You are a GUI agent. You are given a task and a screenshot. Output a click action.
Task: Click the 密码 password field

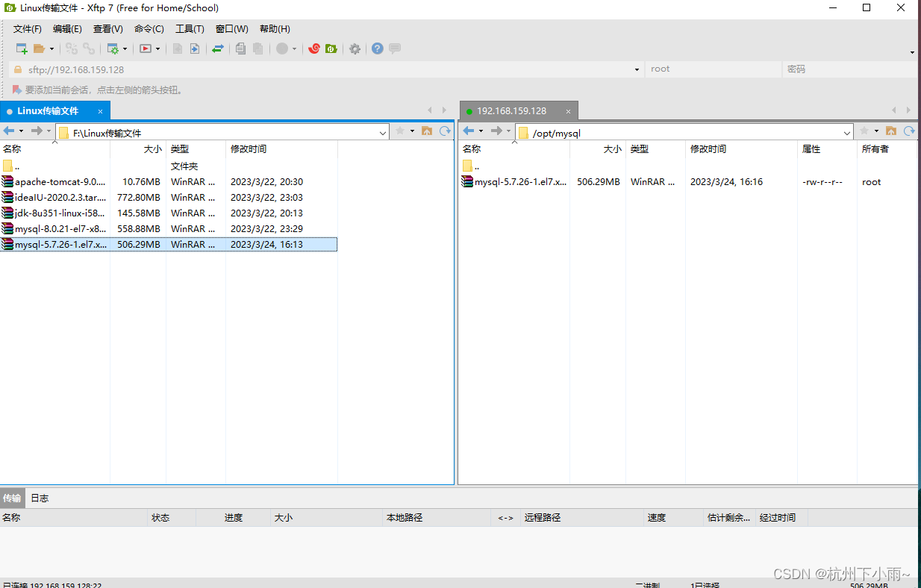coord(850,69)
